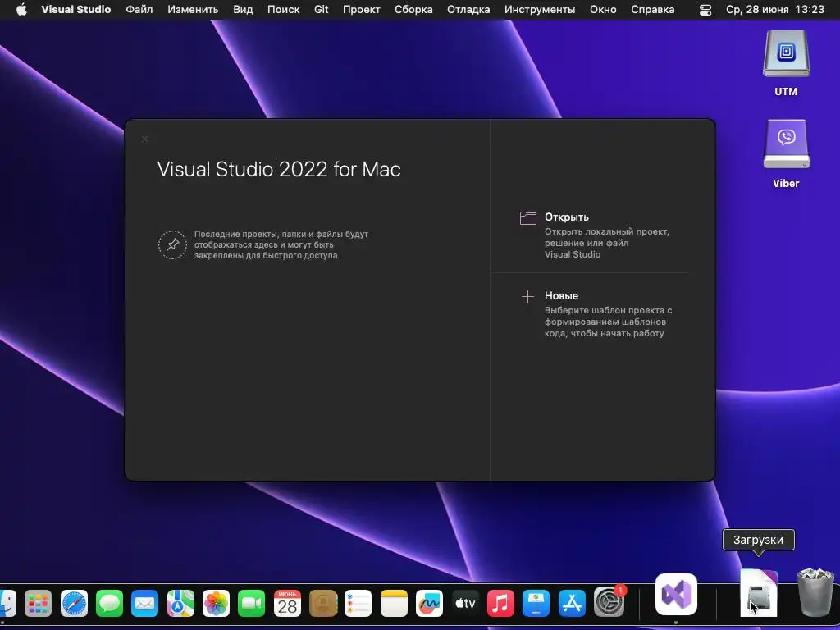The height and width of the screenshot is (630, 840).
Task: Open Freeform from the Dock
Action: tap(429, 604)
